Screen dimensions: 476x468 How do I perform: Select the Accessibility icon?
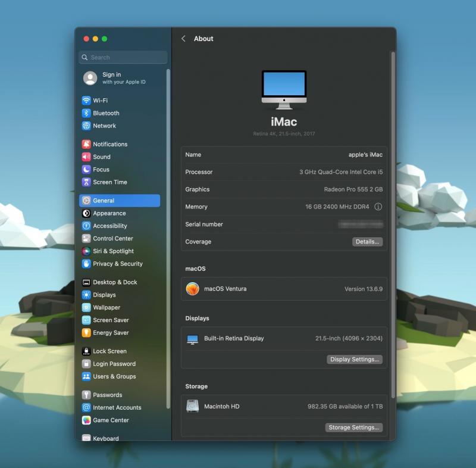click(x=86, y=226)
